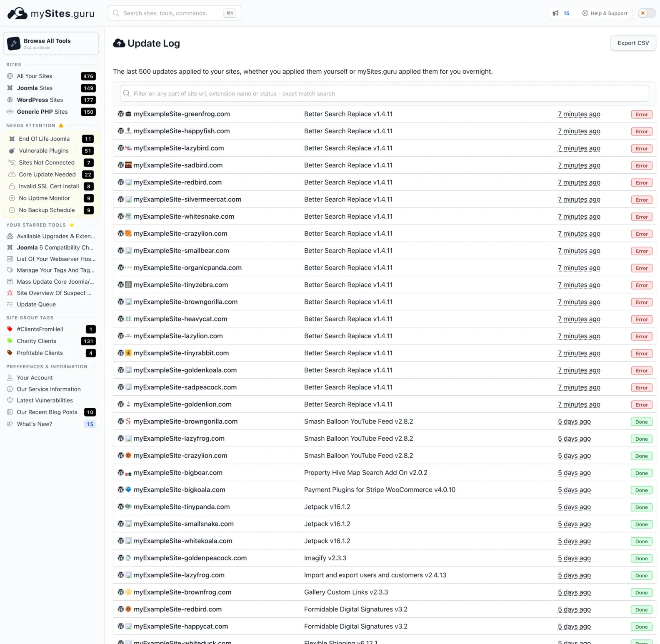This screenshot has width=660, height=644.
Task: Click the favicon beside myExampleSite-crazylion.com Better Search Replace
Action: pyautogui.click(x=129, y=233)
